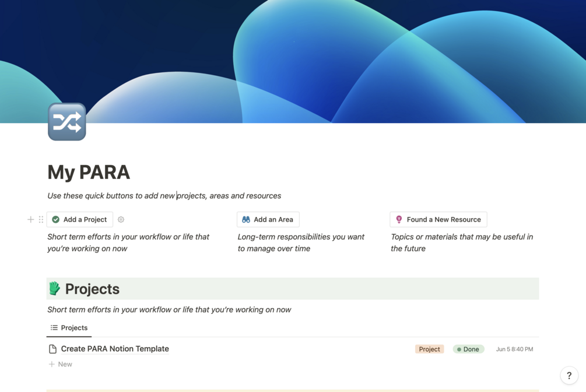
Task: Open the Done status dropdown
Action: click(x=468, y=349)
